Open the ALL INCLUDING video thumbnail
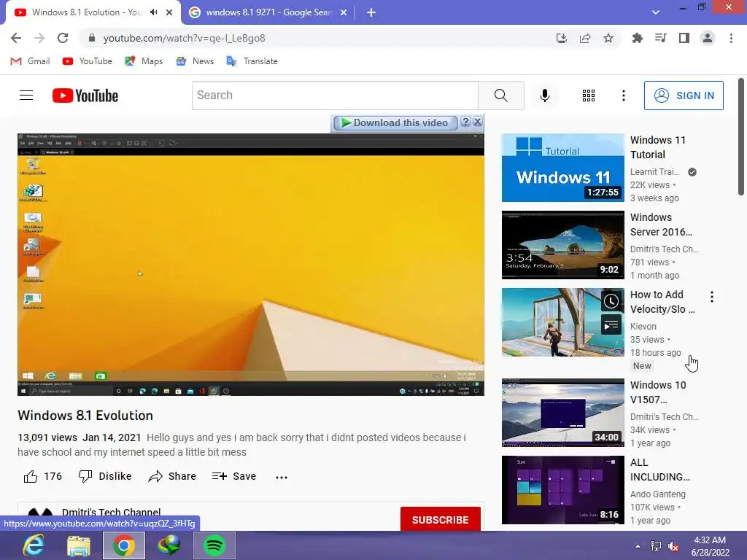The image size is (747, 560). point(562,490)
